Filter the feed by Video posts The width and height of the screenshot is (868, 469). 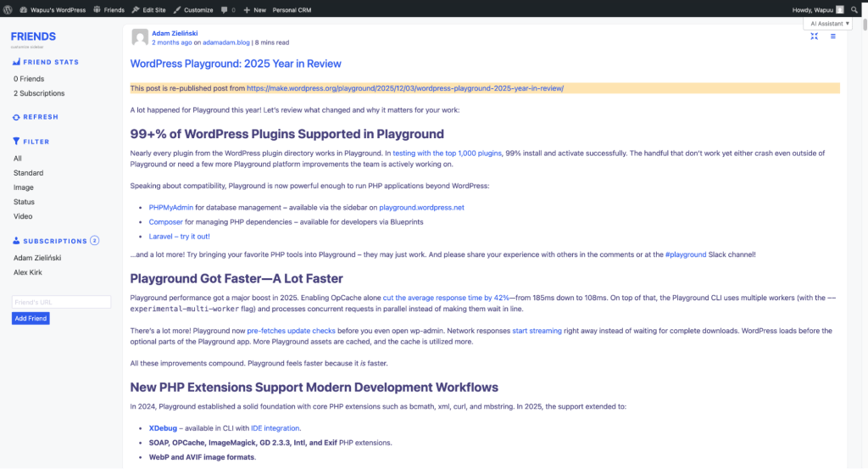point(23,216)
